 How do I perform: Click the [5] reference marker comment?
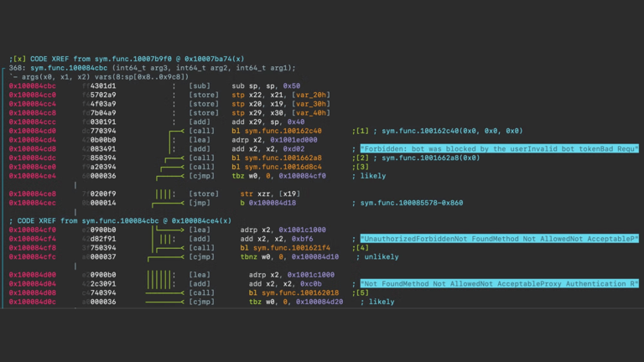click(x=361, y=293)
